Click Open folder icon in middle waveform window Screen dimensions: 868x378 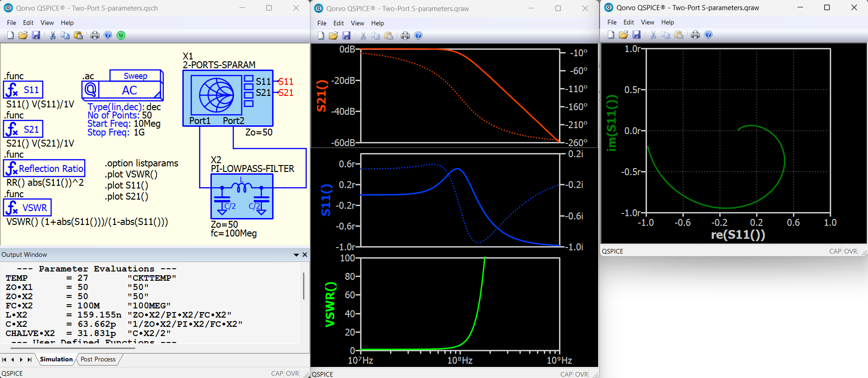(333, 35)
